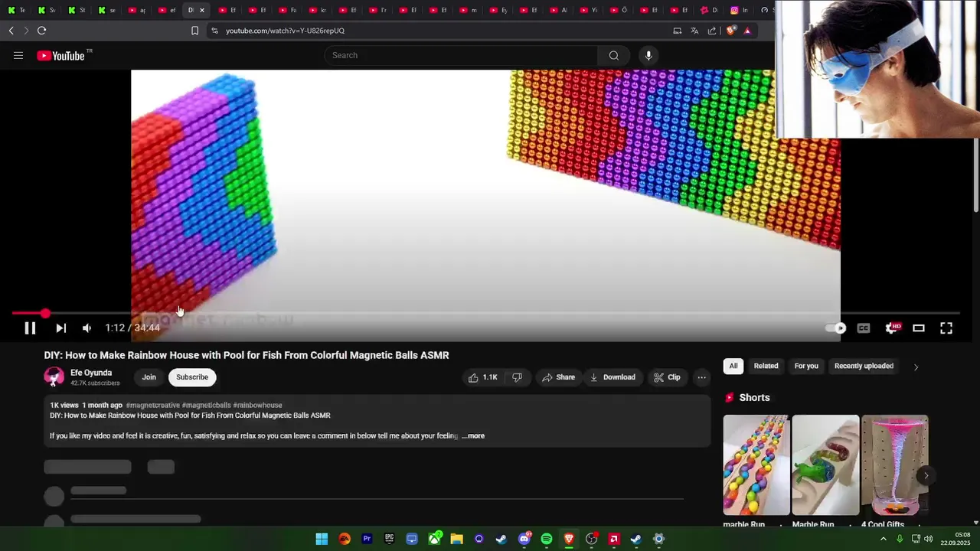Show hidden system tray icons chevron
The width and height of the screenshot is (980, 551).
pyautogui.click(x=883, y=539)
